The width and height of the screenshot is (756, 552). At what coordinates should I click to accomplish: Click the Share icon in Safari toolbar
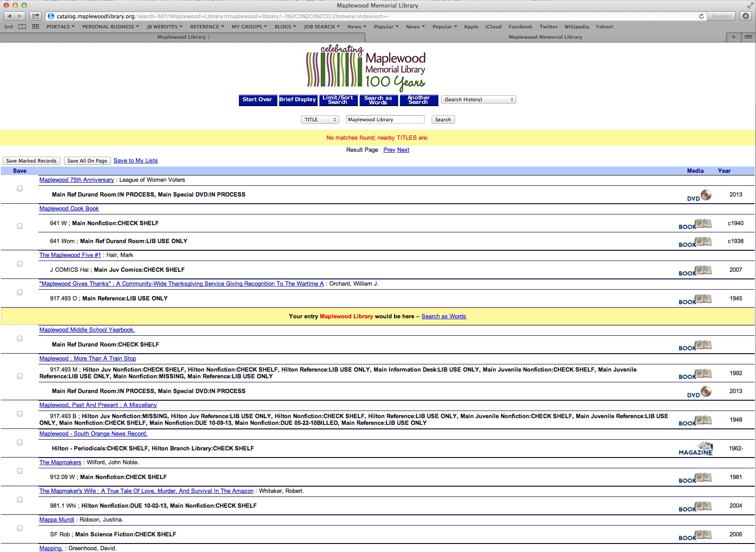click(35, 16)
